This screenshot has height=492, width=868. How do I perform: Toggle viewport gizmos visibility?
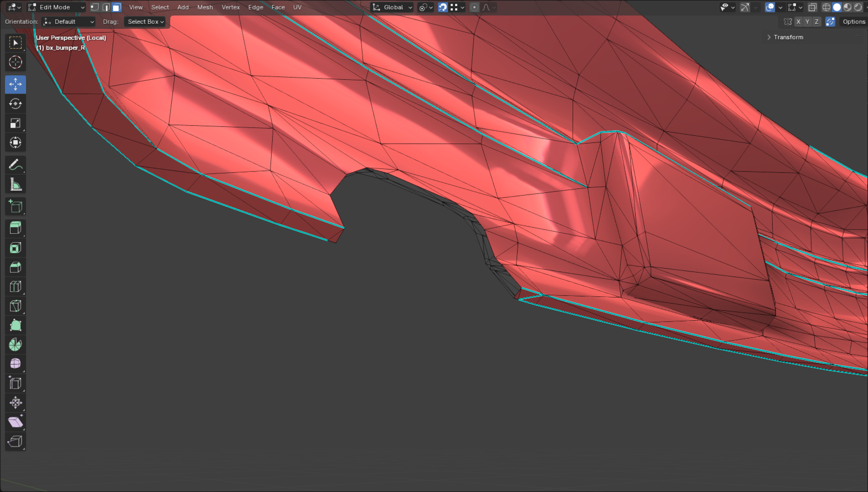[x=744, y=7]
